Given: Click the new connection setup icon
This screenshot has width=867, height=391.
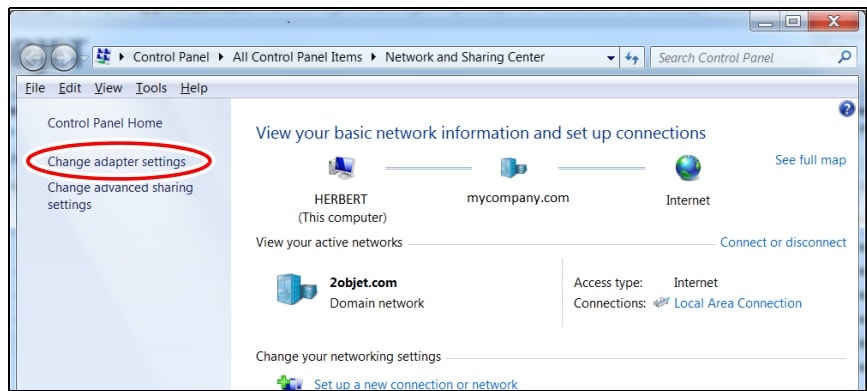Looking at the screenshot, I should (290, 383).
